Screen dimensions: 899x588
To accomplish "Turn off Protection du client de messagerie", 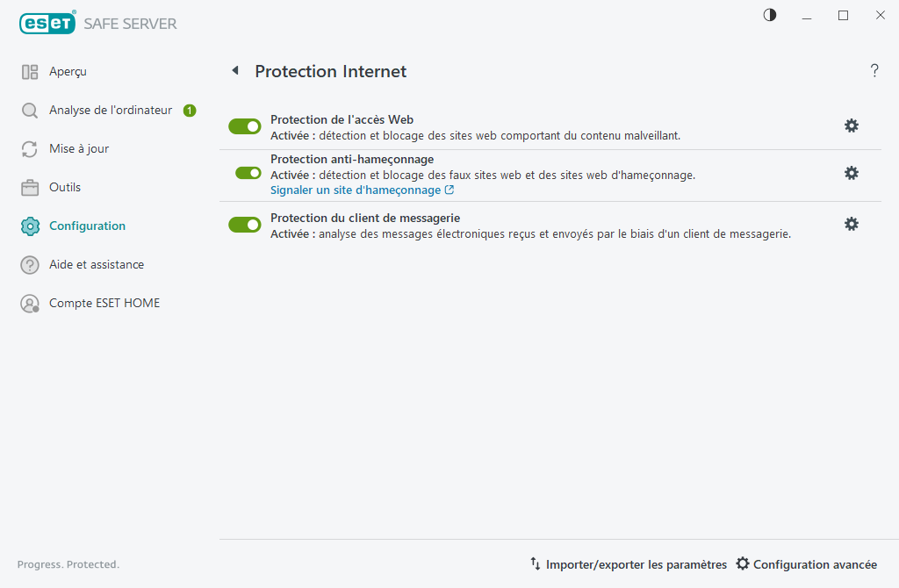I will 244,224.
